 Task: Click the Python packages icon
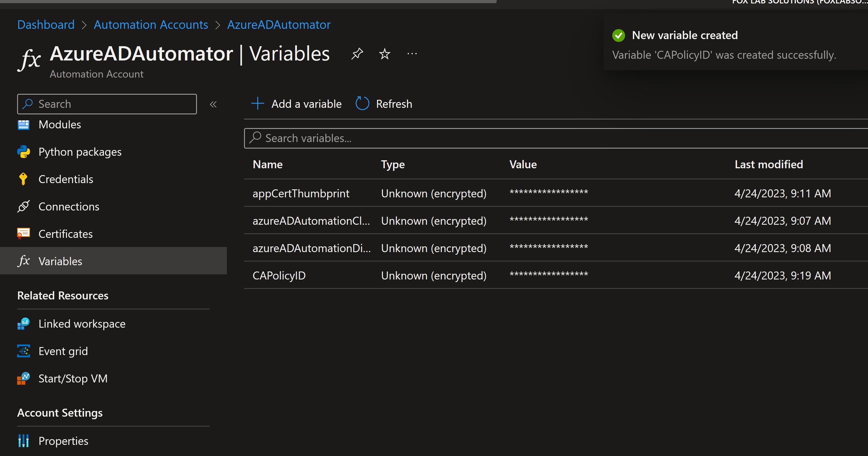[24, 152]
